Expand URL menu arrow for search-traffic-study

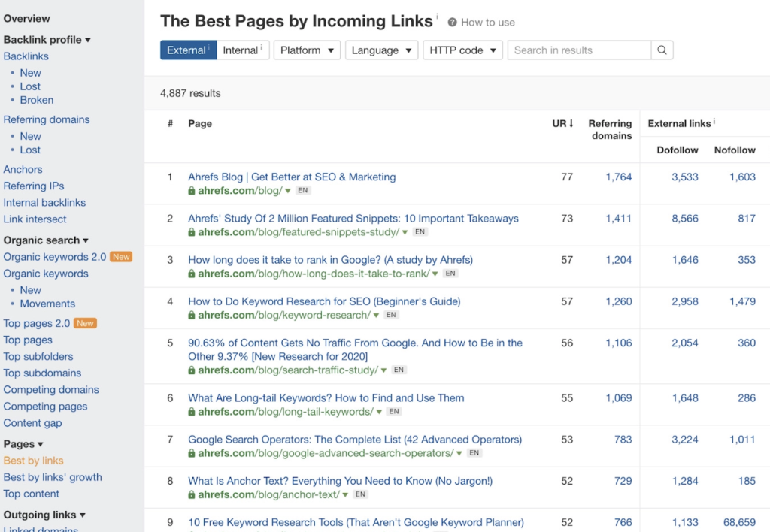[383, 370]
